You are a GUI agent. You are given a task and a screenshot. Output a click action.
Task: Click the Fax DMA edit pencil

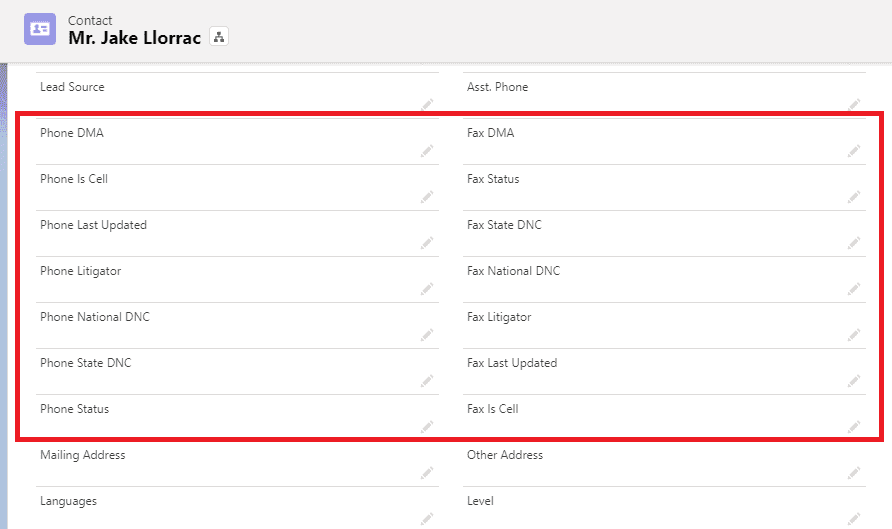(x=854, y=150)
